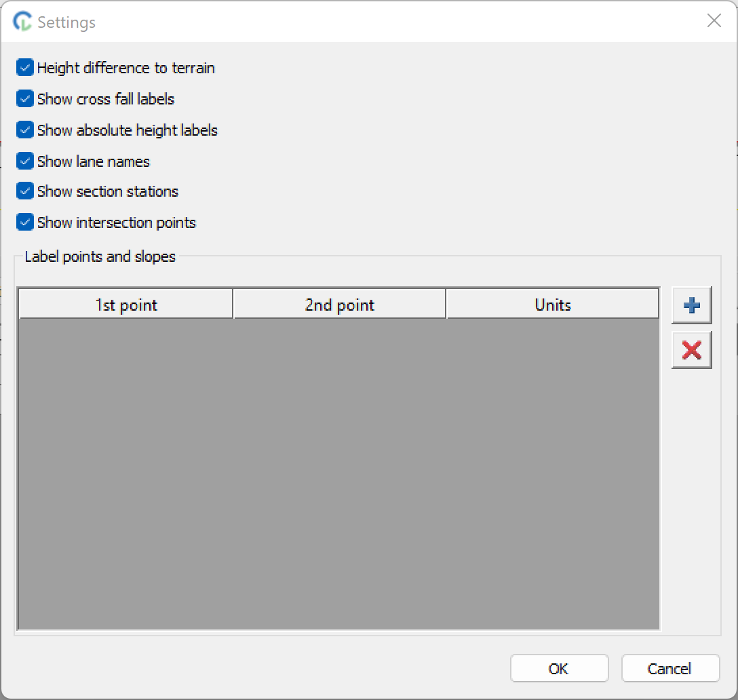738x700 pixels.
Task: Uncheck Height difference to terrain
Action: [25, 68]
